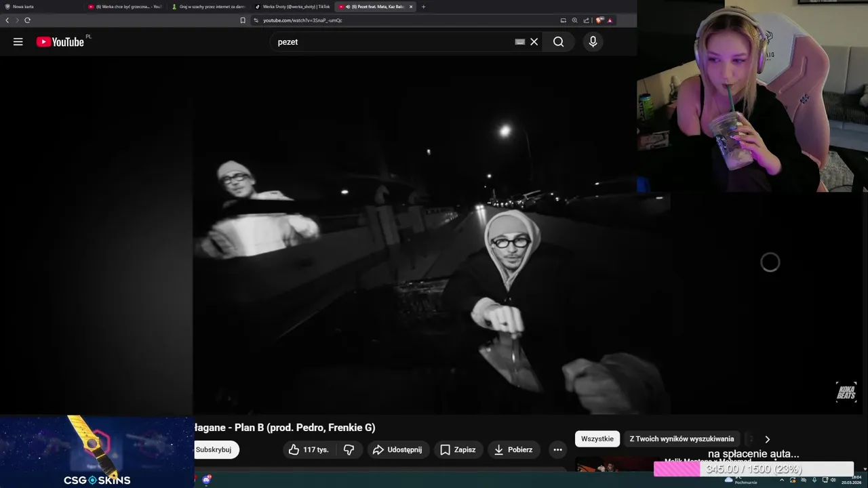This screenshot has height=488, width=868.
Task: Switch to the Werka Shoty TikTok tab
Action: [x=292, y=6]
